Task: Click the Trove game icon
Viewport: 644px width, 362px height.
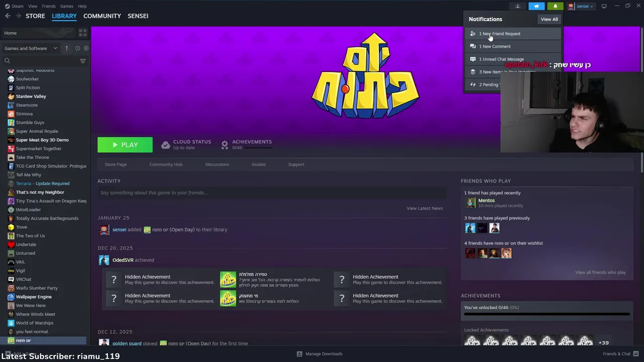Action: (x=11, y=227)
